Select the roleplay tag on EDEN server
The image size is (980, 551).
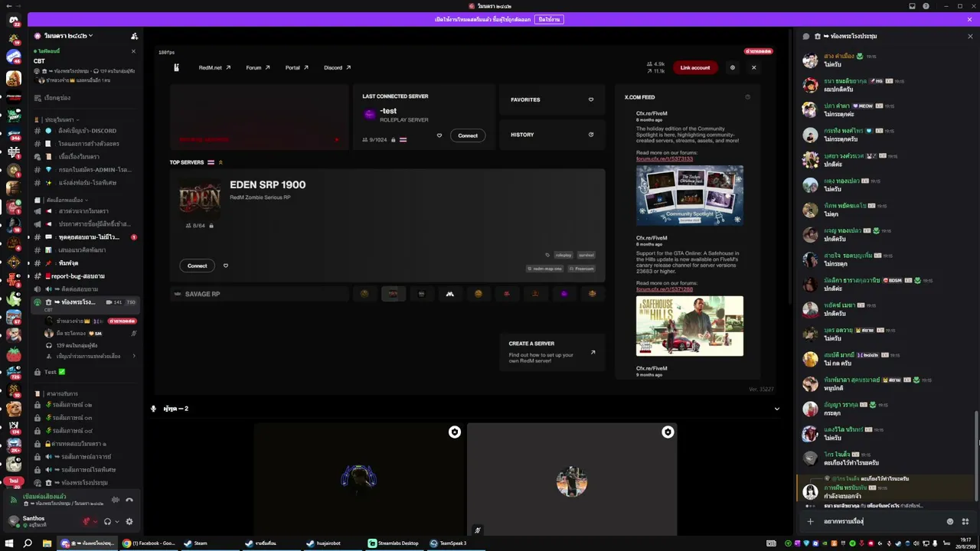click(563, 255)
